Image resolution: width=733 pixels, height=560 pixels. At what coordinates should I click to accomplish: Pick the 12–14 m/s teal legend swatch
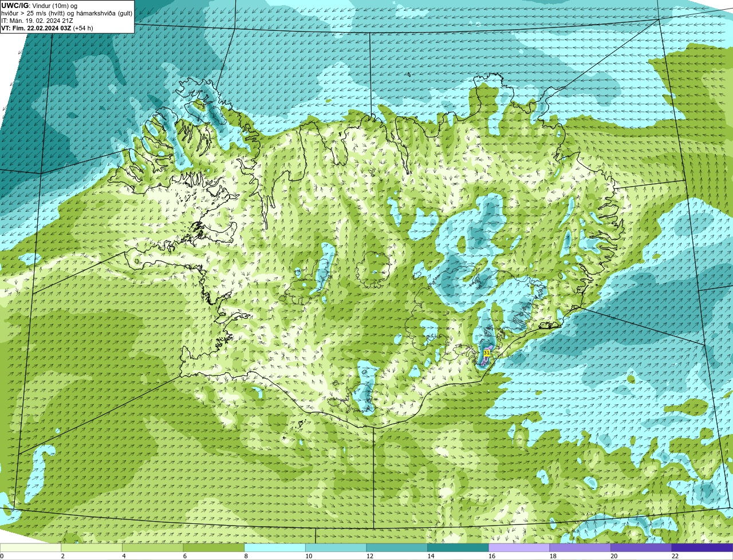[x=397, y=547]
